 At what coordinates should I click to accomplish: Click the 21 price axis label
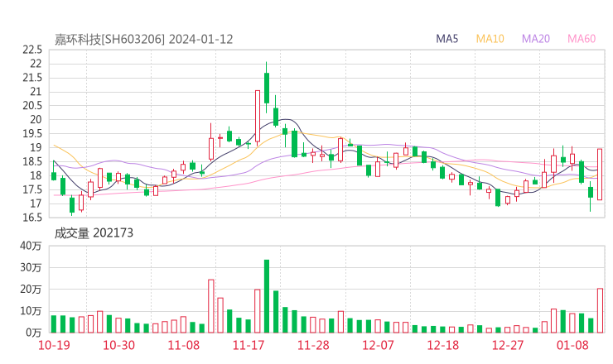36,92
